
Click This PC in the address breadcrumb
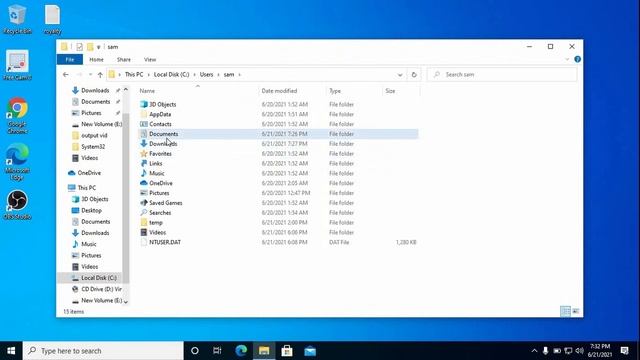[x=134, y=75]
